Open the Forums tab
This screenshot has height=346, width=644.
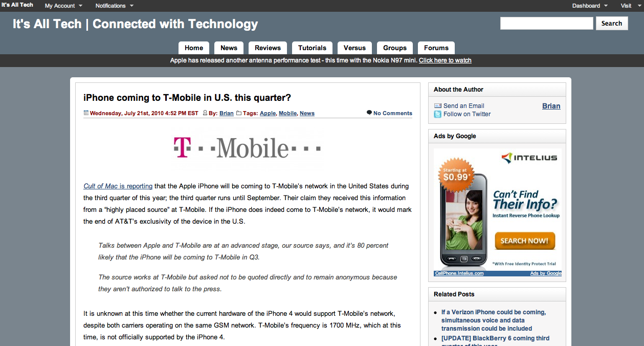click(x=436, y=48)
